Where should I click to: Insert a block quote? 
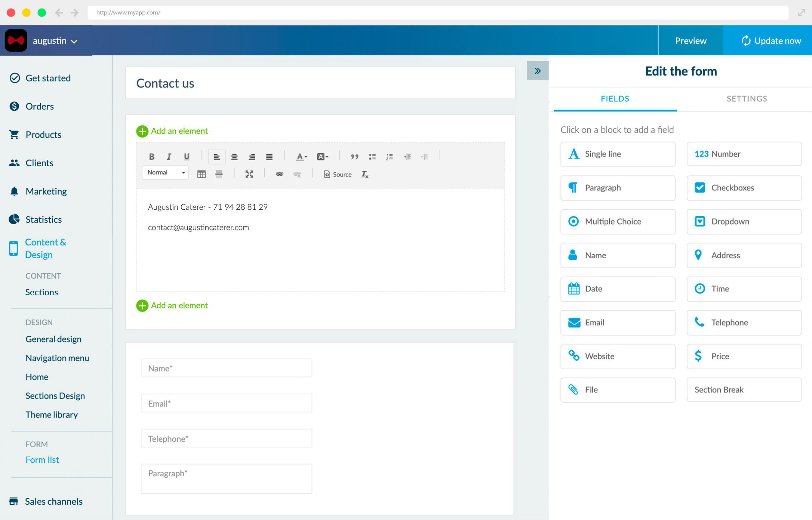[354, 157]
